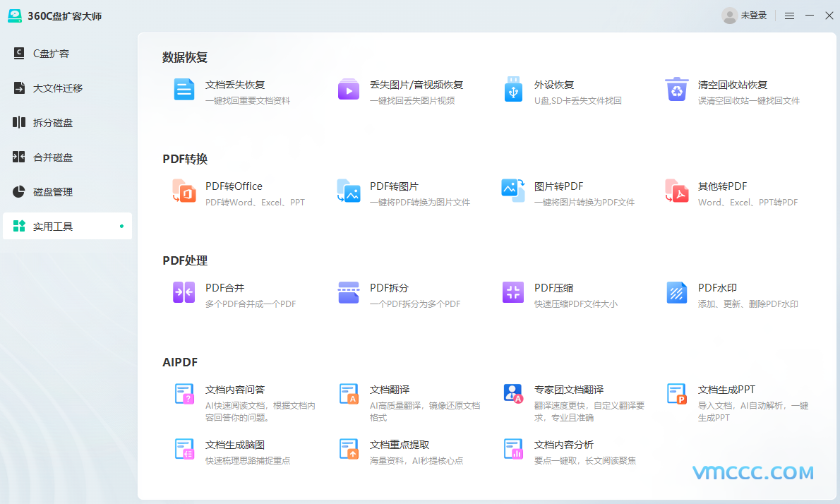
Task: Open the PDF拆分 tool entry
Action: [389, 288]
